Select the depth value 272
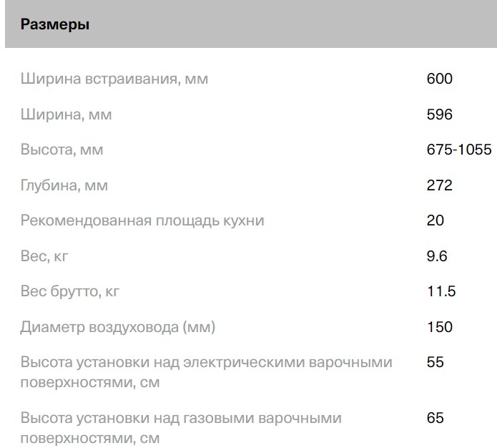497x448 pixels. pos(439,185)
